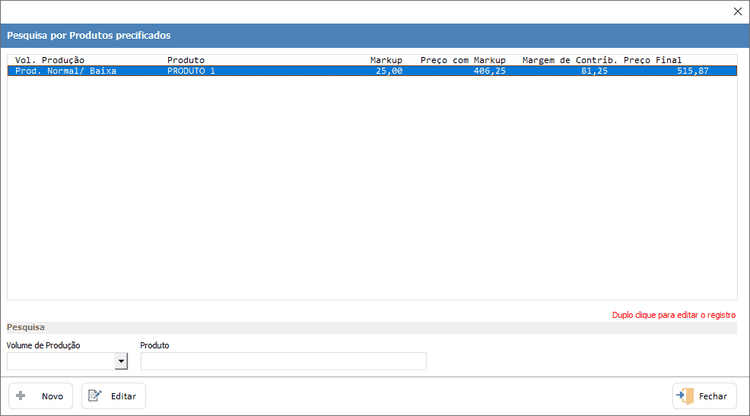
Task: Click the 'Preço Final' column header
Action: pos(652,60)
